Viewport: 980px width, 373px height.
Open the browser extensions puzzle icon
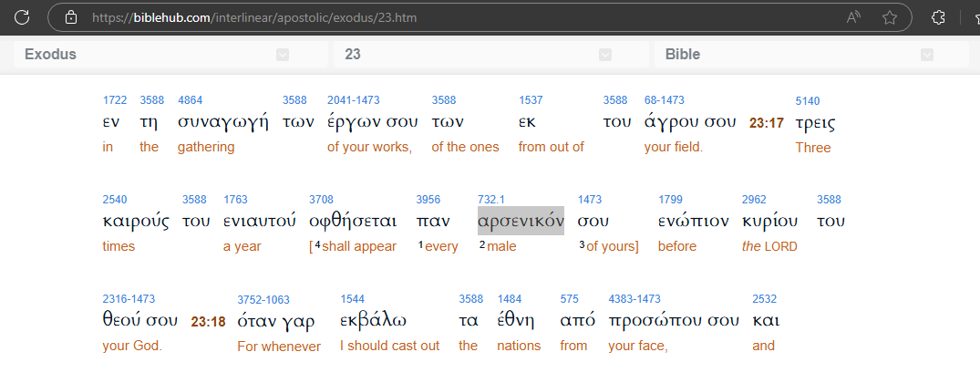pyautogui.click(x=937, y=16)
